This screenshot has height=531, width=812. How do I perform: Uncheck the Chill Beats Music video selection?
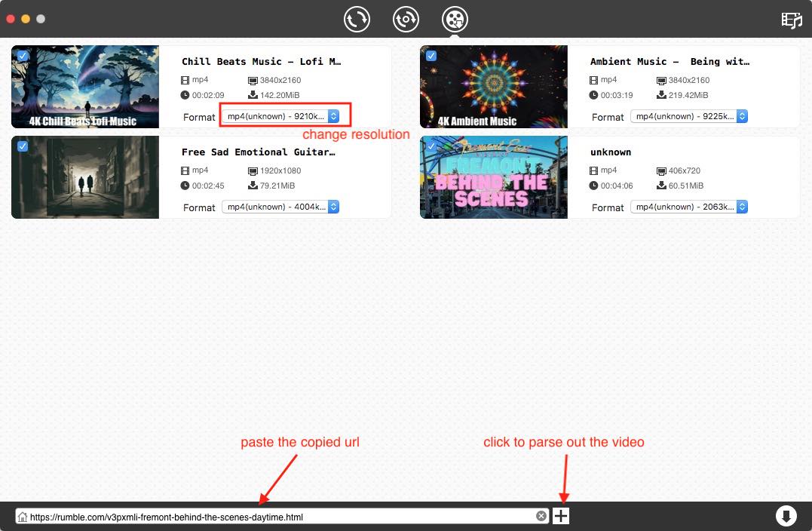22,55
